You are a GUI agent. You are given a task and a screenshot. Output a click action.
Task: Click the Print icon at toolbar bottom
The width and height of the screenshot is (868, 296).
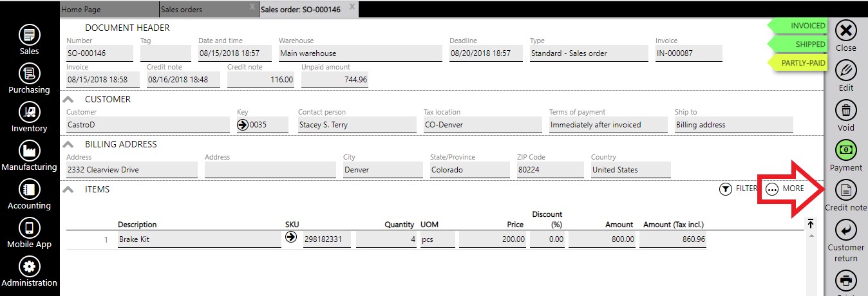point(846,281)
